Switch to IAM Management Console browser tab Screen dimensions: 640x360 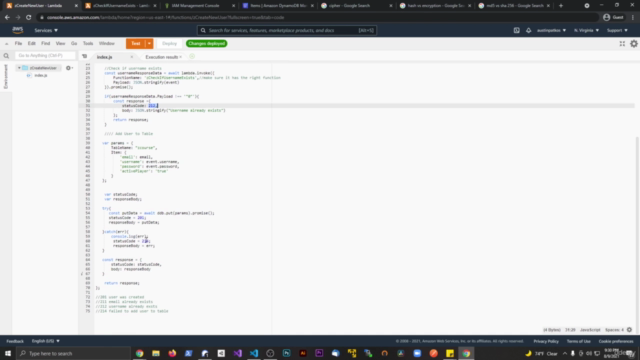coord(196,6)
